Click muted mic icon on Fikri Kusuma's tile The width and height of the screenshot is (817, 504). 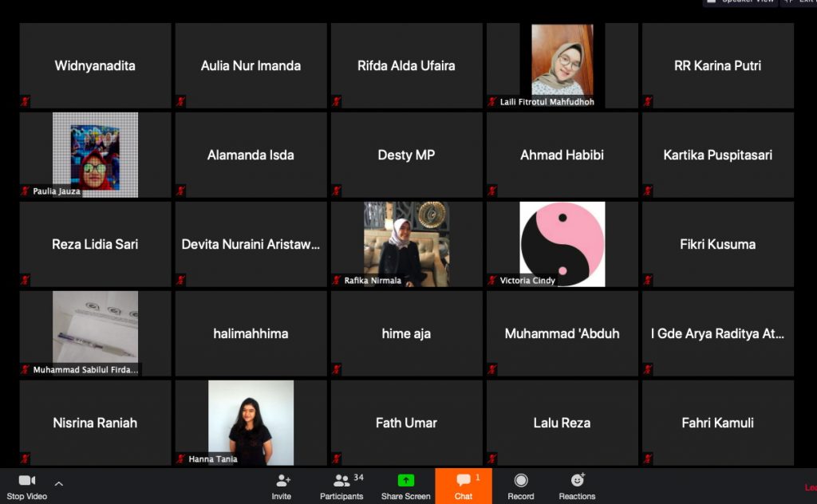pos(648,280)
